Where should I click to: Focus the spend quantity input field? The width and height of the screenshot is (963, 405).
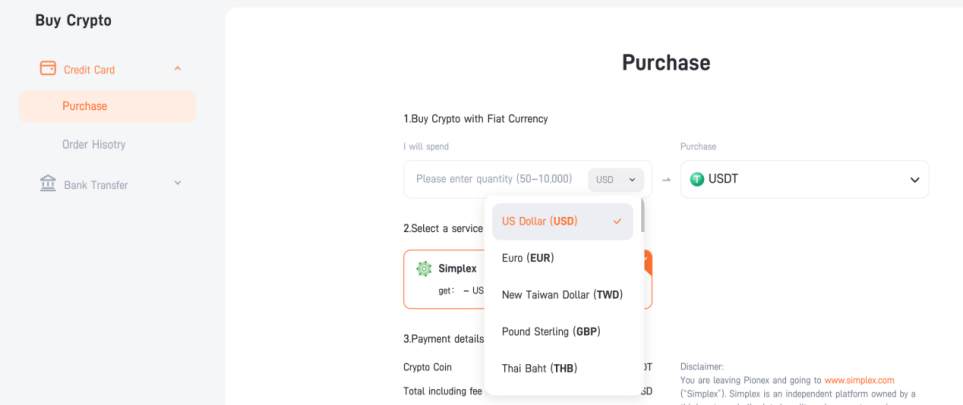coord(494,179)
